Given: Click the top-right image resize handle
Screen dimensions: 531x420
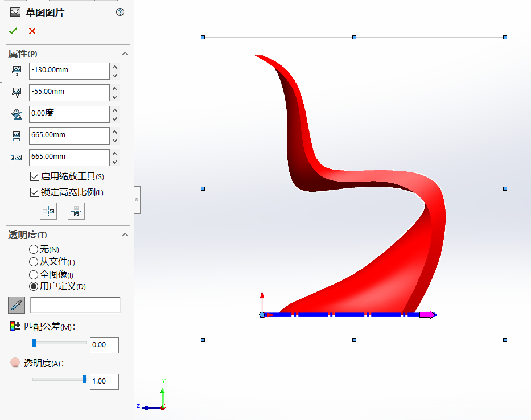Looking at the screenshot, I should click(x=505, y=37).
